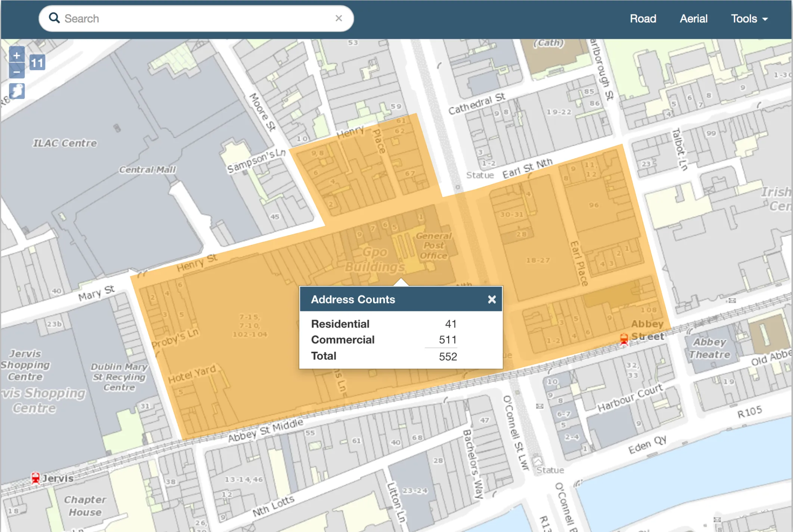
Task: Click the Chapter House map label
Action: [x=85, y=506]
